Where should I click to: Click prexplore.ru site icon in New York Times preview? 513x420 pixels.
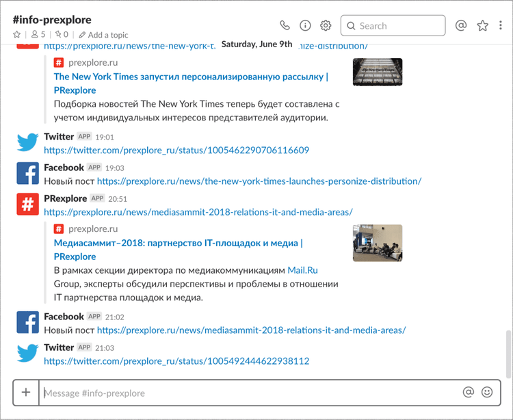point(59,62)
